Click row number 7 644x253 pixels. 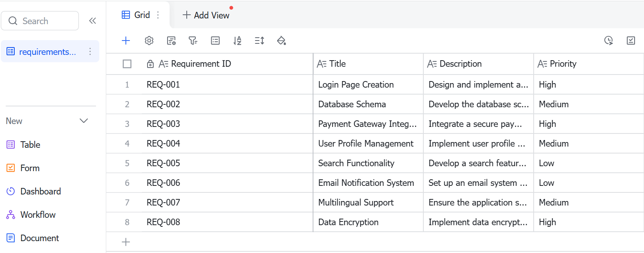pos(127,202)
